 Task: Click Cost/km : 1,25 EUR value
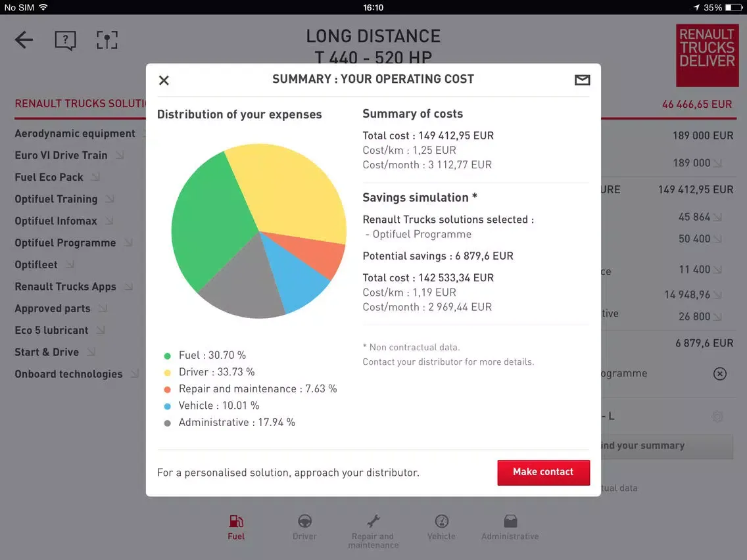(x=409, y=151)
